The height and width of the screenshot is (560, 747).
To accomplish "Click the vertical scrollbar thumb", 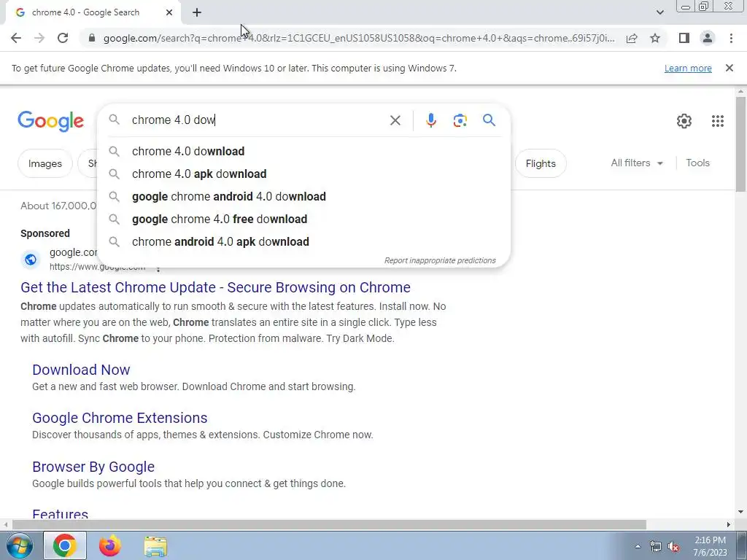I will point(740,144).
